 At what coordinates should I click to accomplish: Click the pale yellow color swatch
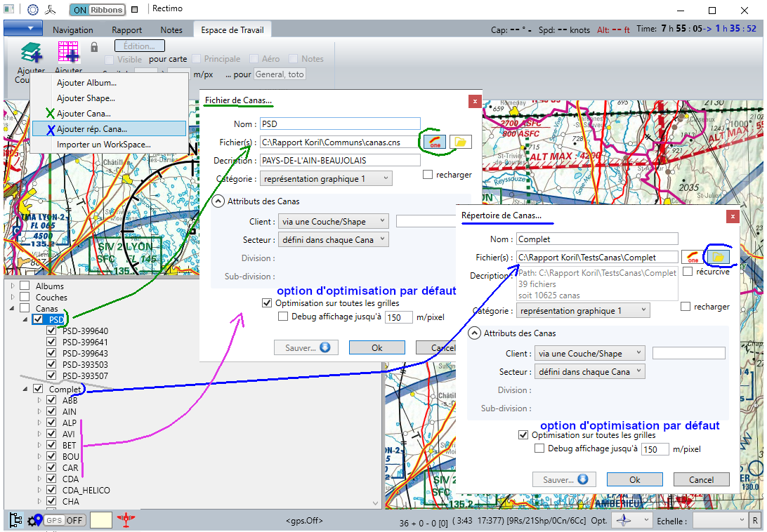pos(101,520)
